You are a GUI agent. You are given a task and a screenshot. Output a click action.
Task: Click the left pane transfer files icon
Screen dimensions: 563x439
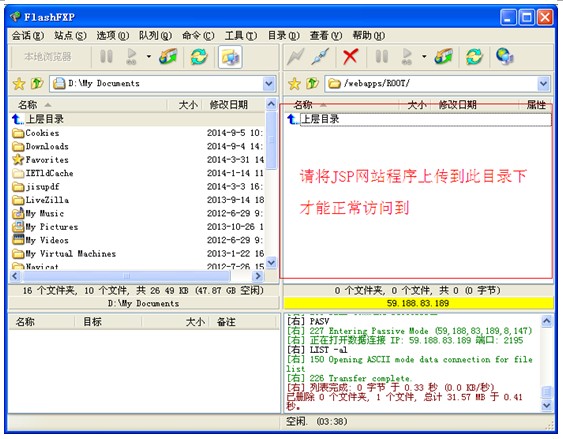[x=168, y=57]
